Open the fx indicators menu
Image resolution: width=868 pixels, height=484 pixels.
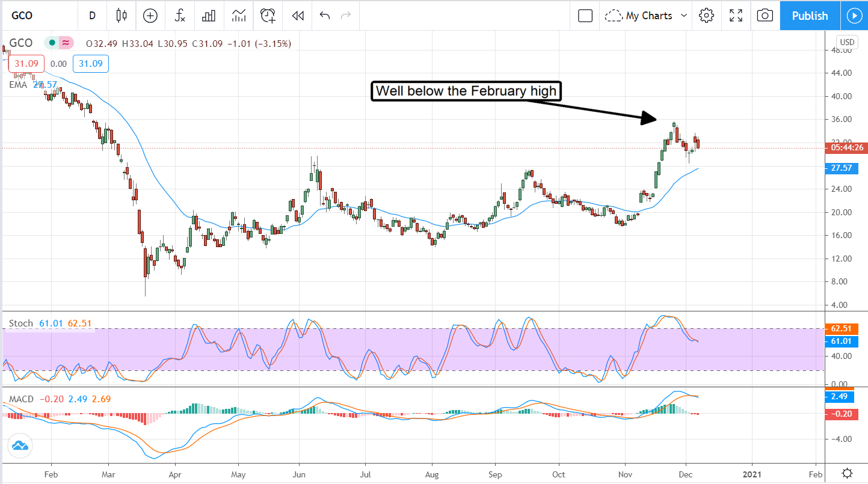coord(180,16)
